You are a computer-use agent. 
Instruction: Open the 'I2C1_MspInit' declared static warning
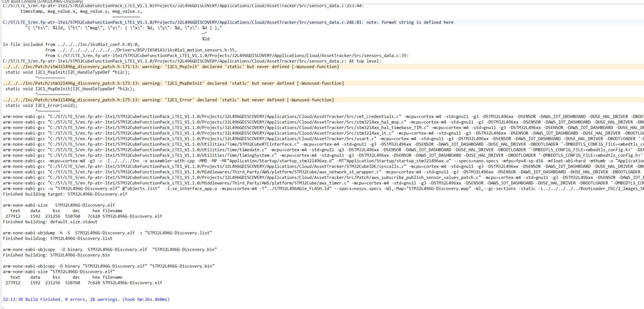tap(171, 67)
